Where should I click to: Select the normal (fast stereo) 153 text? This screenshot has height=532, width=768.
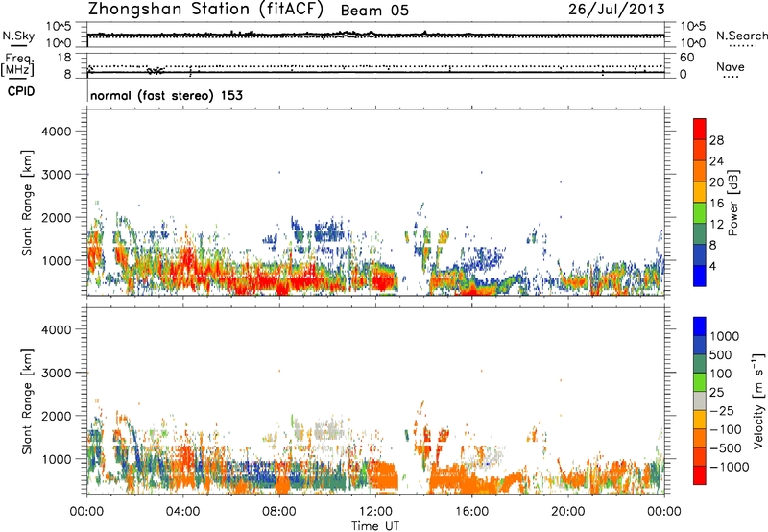[166, 95]
